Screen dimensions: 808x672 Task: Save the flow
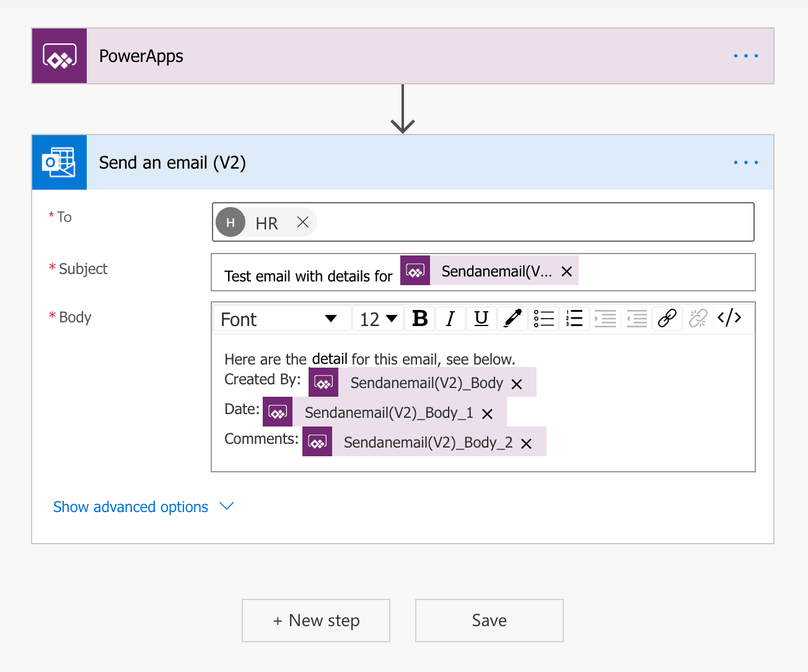(x=490, y=621)
